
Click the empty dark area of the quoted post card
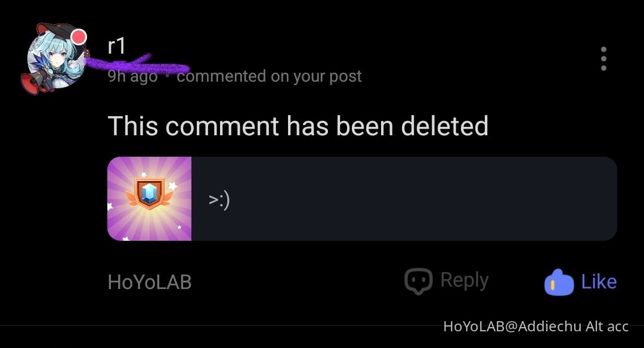coord(423,198)
